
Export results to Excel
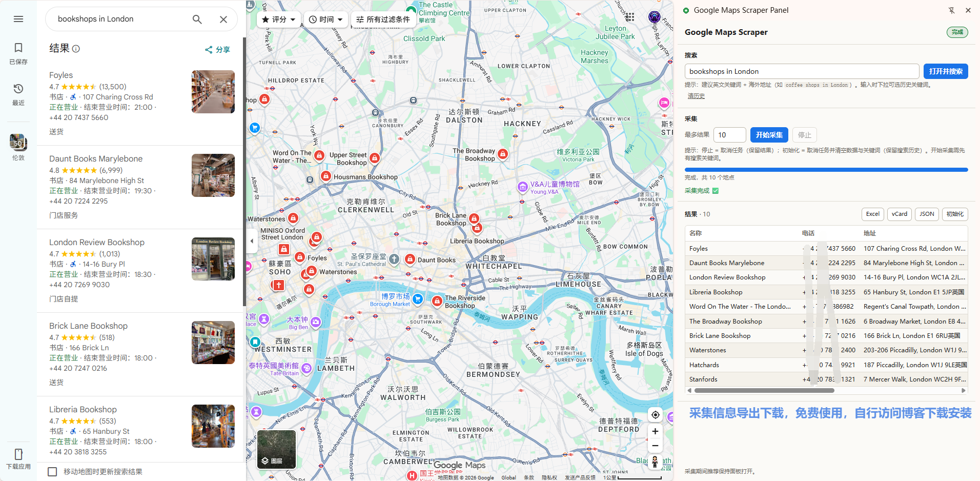(872, 214)
